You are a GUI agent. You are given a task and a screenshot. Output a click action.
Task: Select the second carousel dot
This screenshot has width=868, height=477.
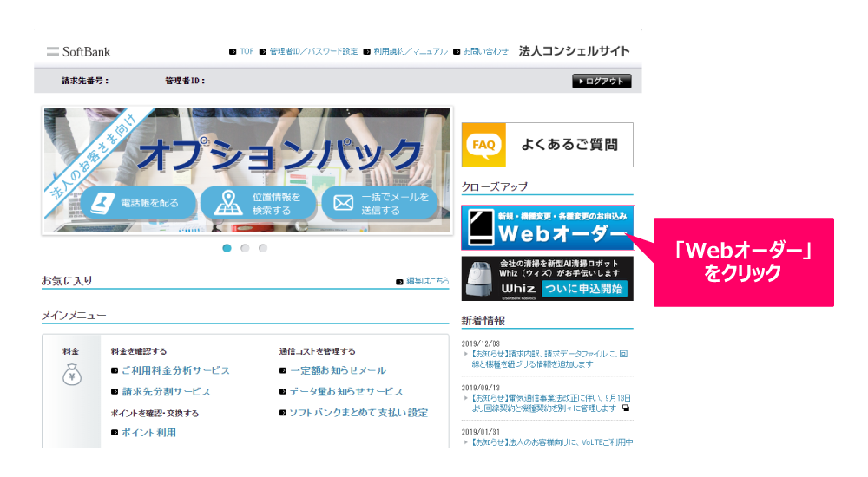245,248
